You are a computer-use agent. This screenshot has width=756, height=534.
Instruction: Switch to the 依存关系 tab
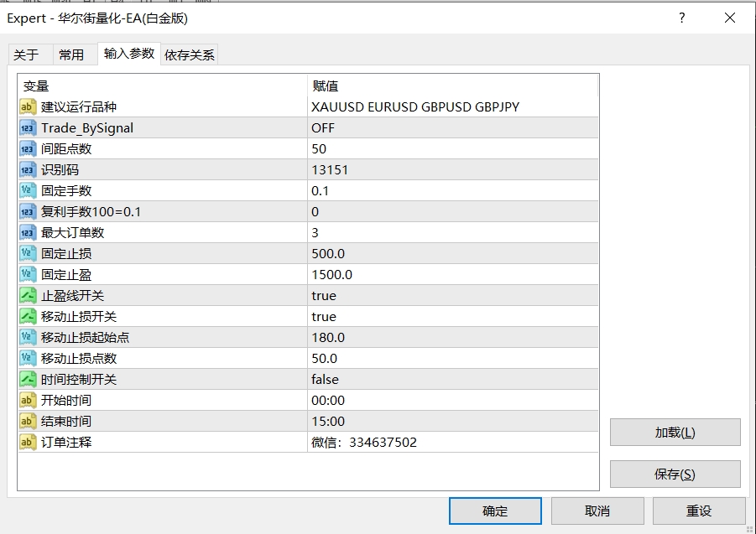click(190, 54)
